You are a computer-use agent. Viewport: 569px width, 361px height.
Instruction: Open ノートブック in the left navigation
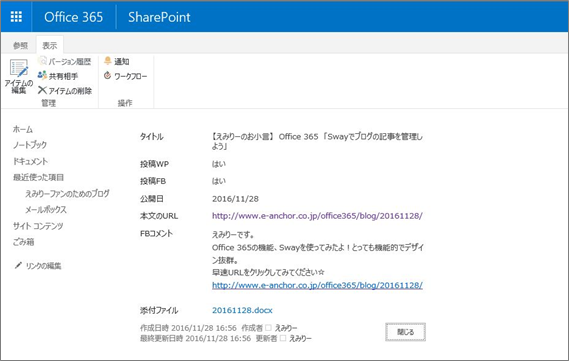30,145
